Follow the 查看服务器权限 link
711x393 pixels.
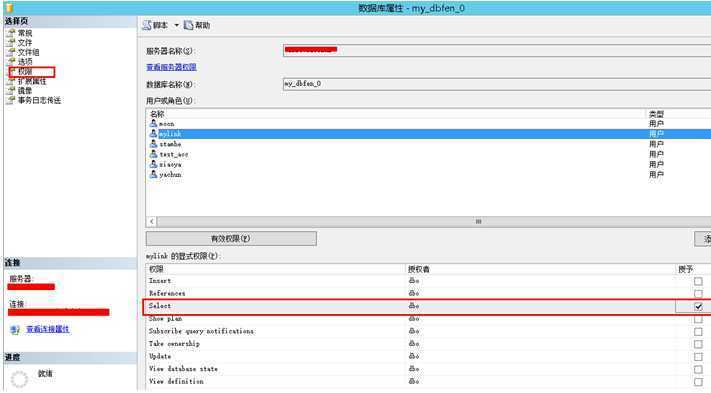[171, 67]
